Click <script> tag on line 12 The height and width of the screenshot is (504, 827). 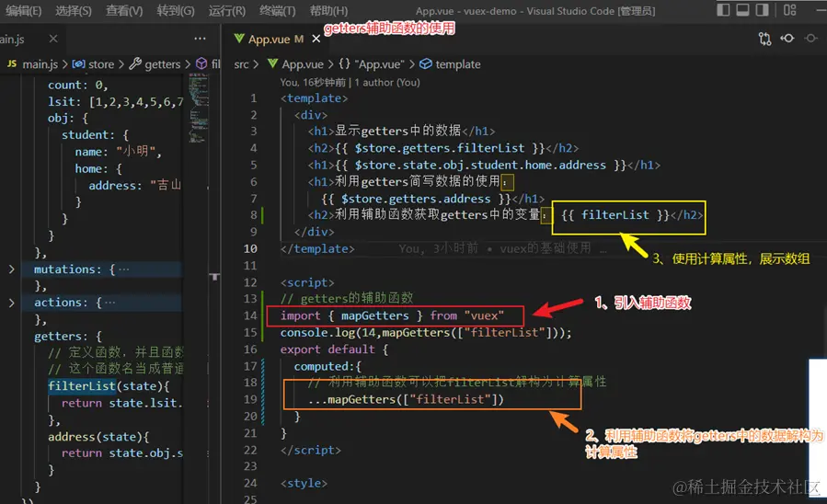coord(307,282)
